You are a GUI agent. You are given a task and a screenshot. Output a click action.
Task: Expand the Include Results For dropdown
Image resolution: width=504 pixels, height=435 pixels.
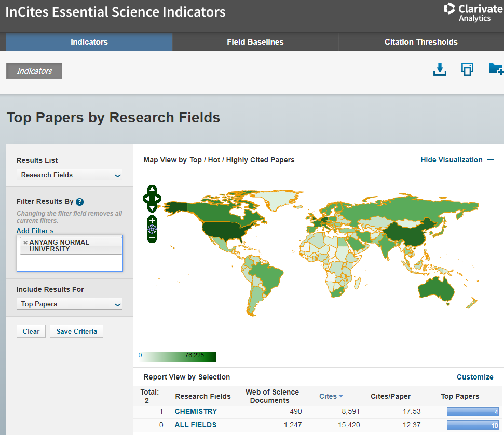tap(69, 304)
